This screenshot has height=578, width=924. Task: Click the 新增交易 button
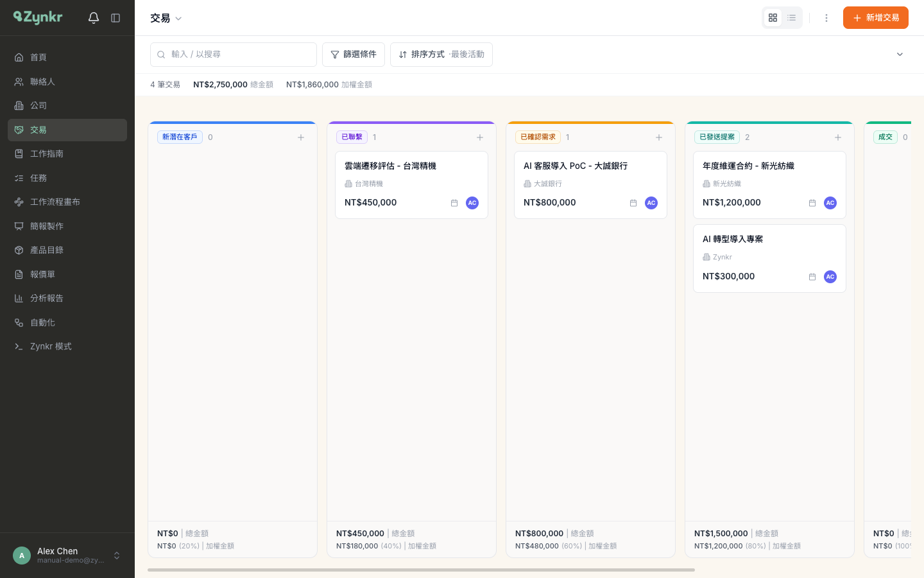(876, 18)
